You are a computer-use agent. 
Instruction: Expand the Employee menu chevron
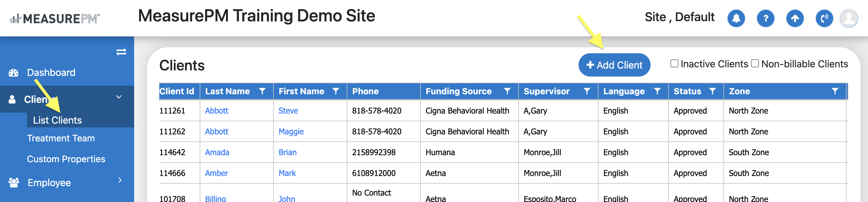tap(120, 181)
